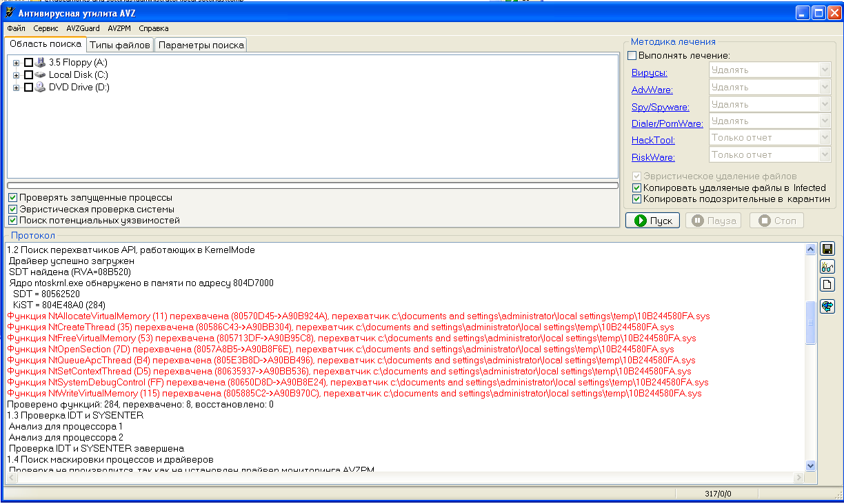Toggle 'Поиск потенциальных уязвимостей' checkbox

[x=12, y=221]
